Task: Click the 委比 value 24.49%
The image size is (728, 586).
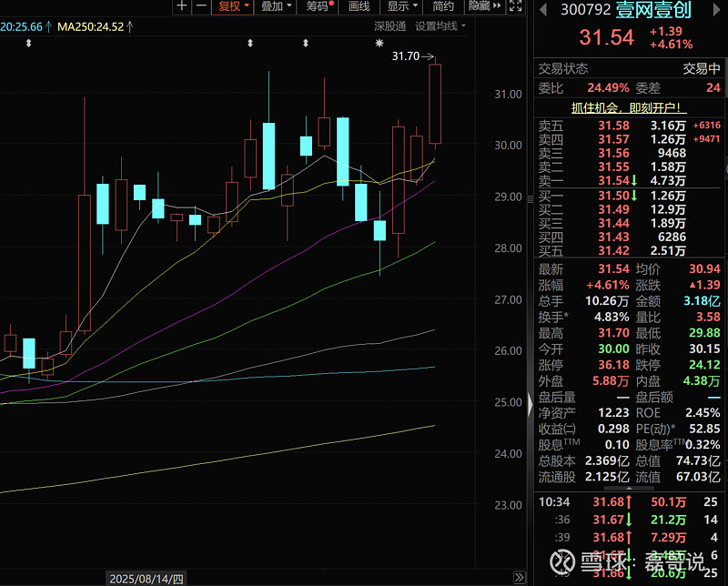Action: click(608, 87)
